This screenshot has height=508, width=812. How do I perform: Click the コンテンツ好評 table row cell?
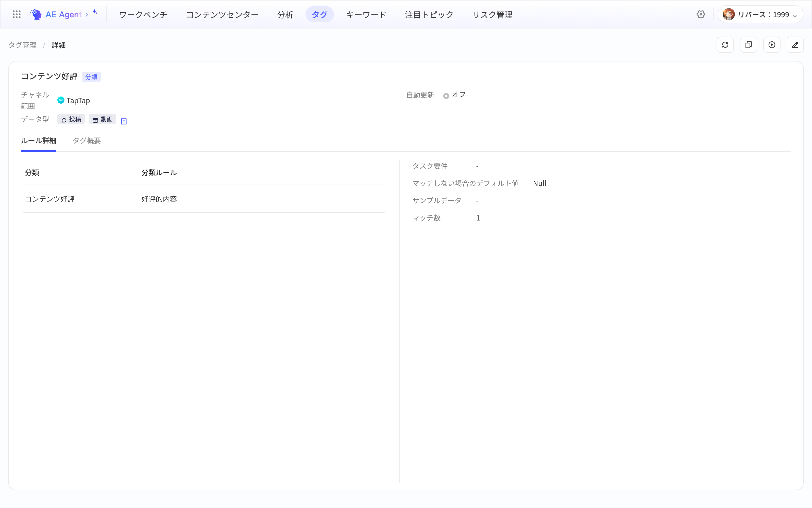click(x=50, y=199)
